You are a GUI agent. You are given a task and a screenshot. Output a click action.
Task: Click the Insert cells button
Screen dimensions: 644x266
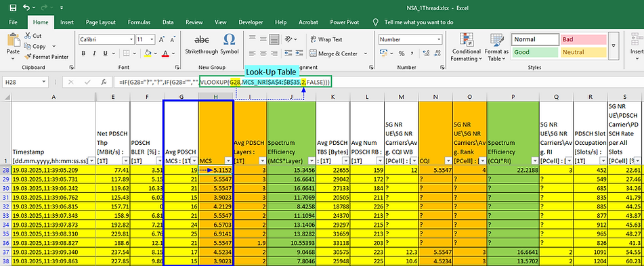tap(637, 47)
